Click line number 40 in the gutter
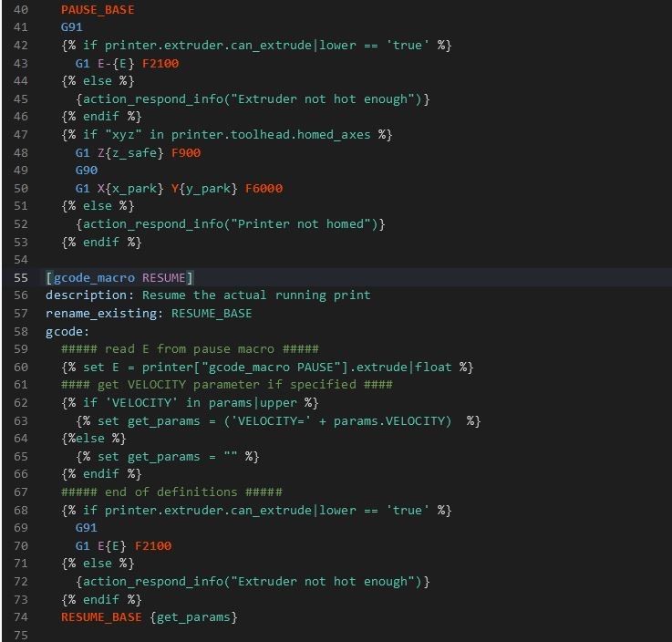672x642 pixels. (21, 9)
